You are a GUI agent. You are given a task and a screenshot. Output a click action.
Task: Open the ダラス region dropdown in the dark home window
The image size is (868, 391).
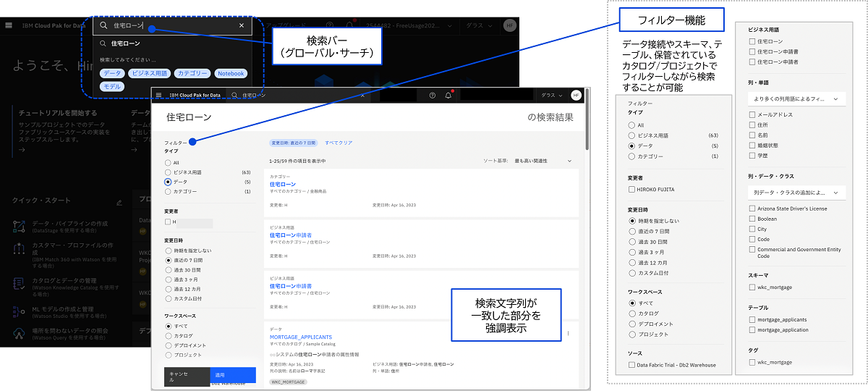[479, 25]
